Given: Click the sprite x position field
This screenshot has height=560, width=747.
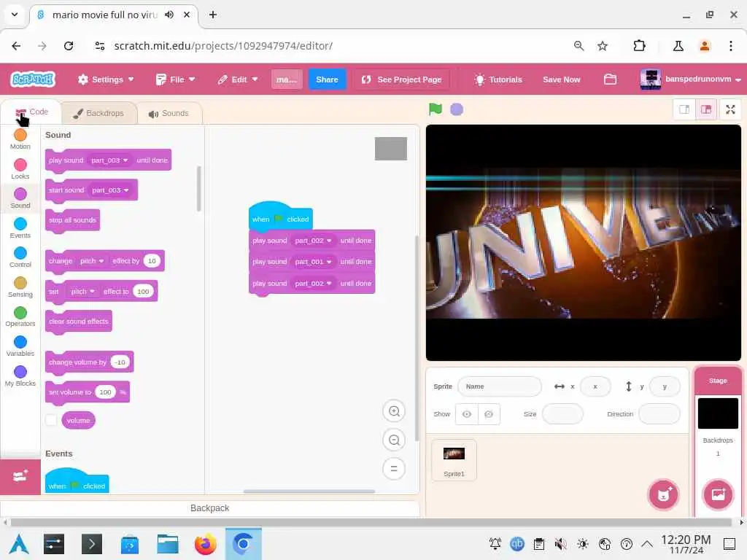Looking at the screenshot, I should pos(595,386).
